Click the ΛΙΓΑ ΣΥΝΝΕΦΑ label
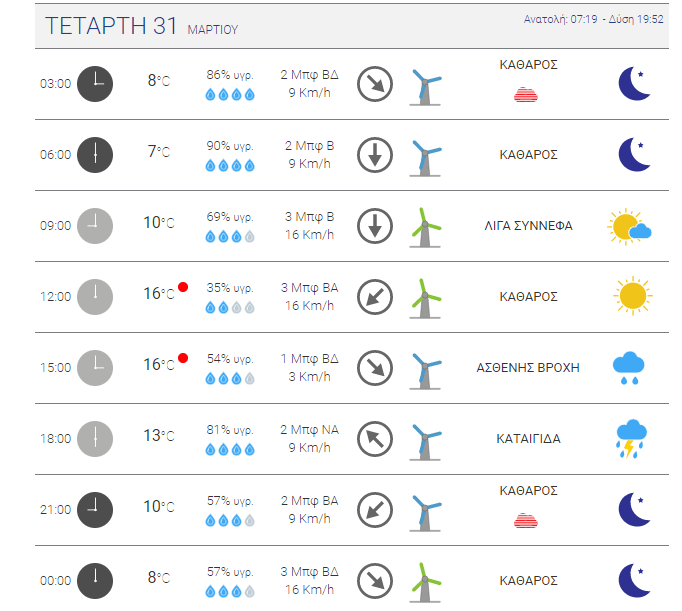 (x=528, y=226)
